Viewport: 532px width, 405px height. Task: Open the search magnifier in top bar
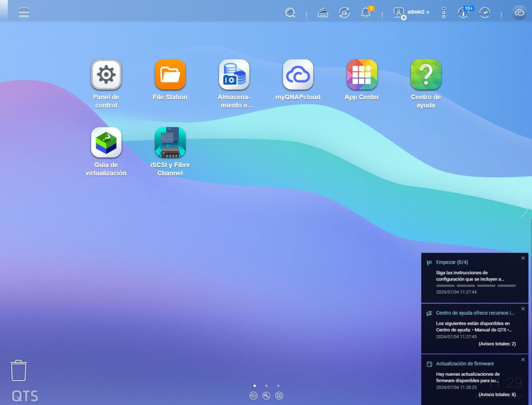click(x=290, y=13)
